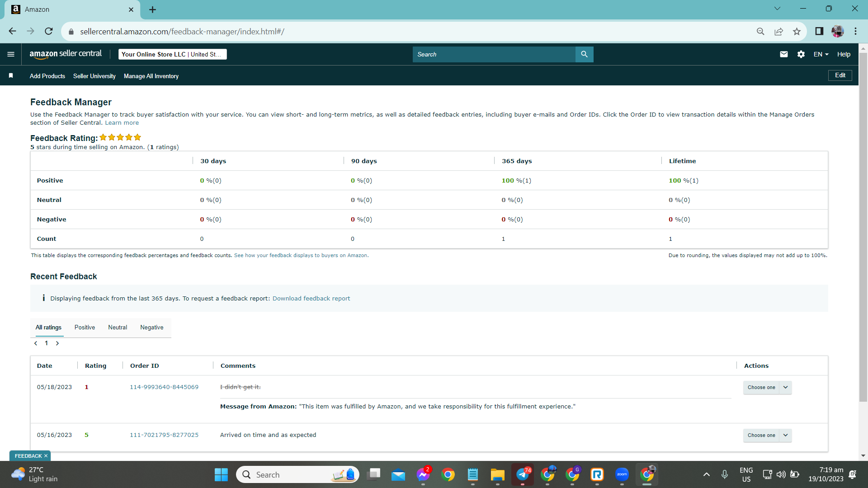
Task: Reload the page with refresh icon
Action: [49, 31]
